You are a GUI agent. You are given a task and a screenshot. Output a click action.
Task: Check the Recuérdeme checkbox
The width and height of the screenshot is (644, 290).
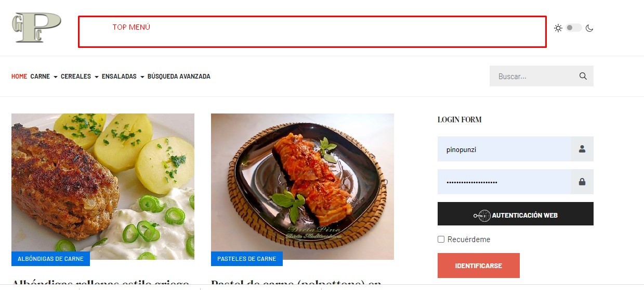tap(441, 239)
